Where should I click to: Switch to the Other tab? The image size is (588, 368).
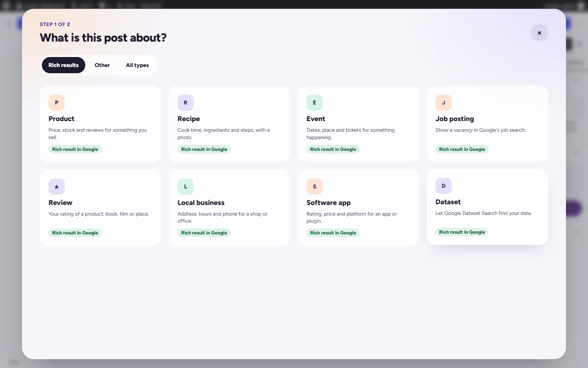tap(102, 65)
